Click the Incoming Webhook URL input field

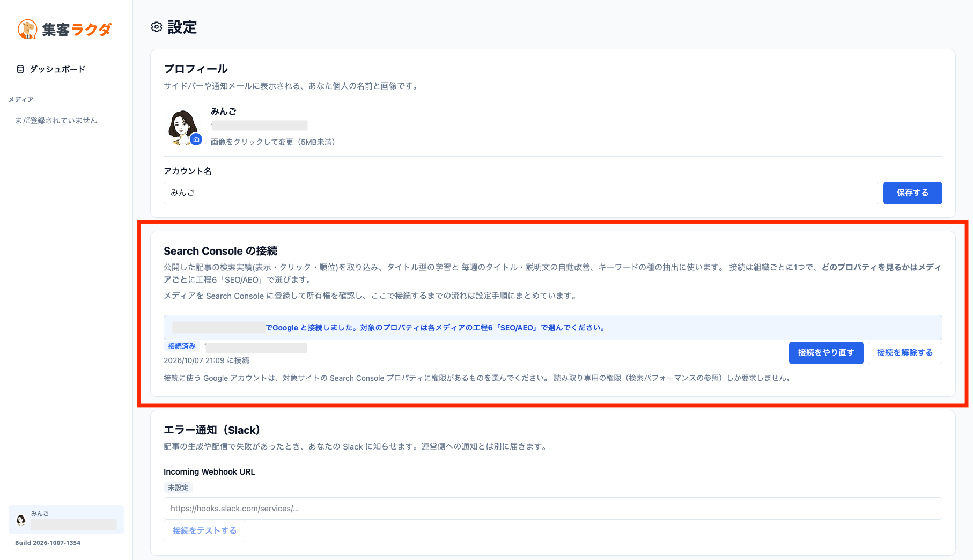coord(552,509)
